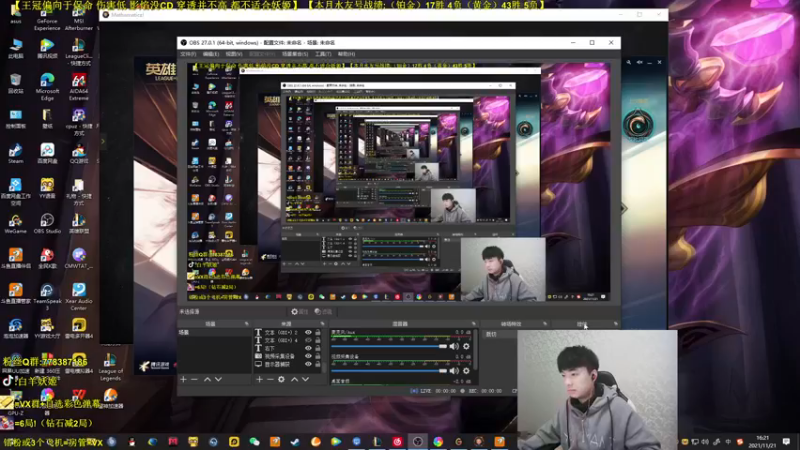
Task: Click the webcam source in OBS preview
Action: point(503,269)
